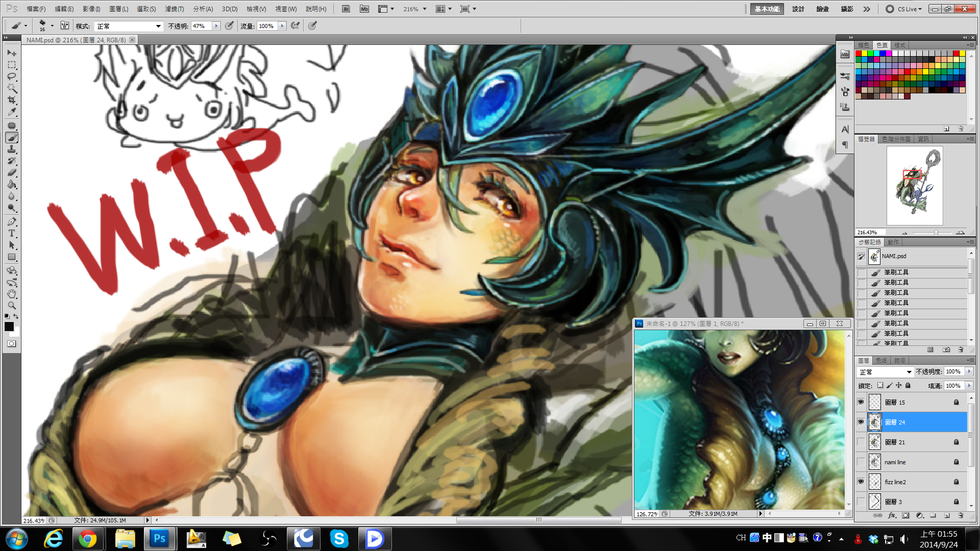Image resolution: width=980 pixels, height=551 pixels.
Task: Click the 基本功能 workspace button
Action: (x=767, y=9)
